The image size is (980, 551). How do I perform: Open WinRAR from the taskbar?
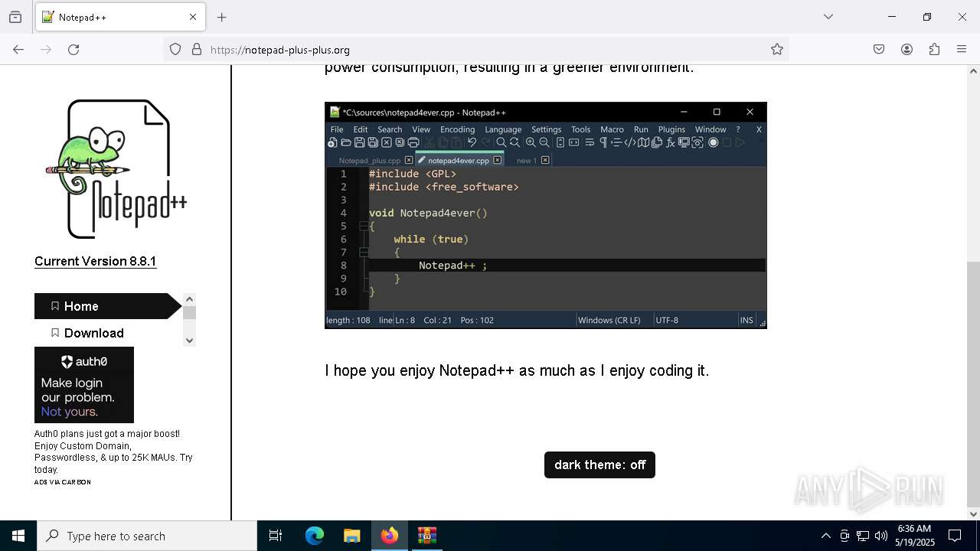pyautogui.click(x=426, y=536)
